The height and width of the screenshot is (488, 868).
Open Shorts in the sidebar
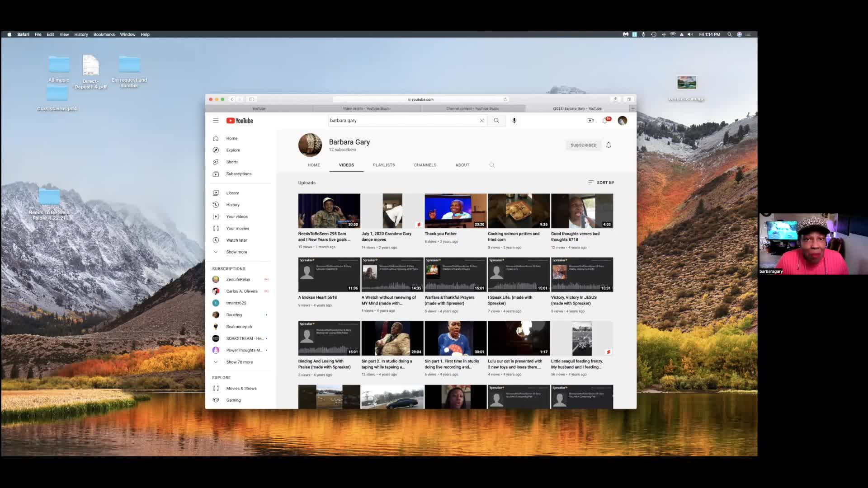[232, 162]
